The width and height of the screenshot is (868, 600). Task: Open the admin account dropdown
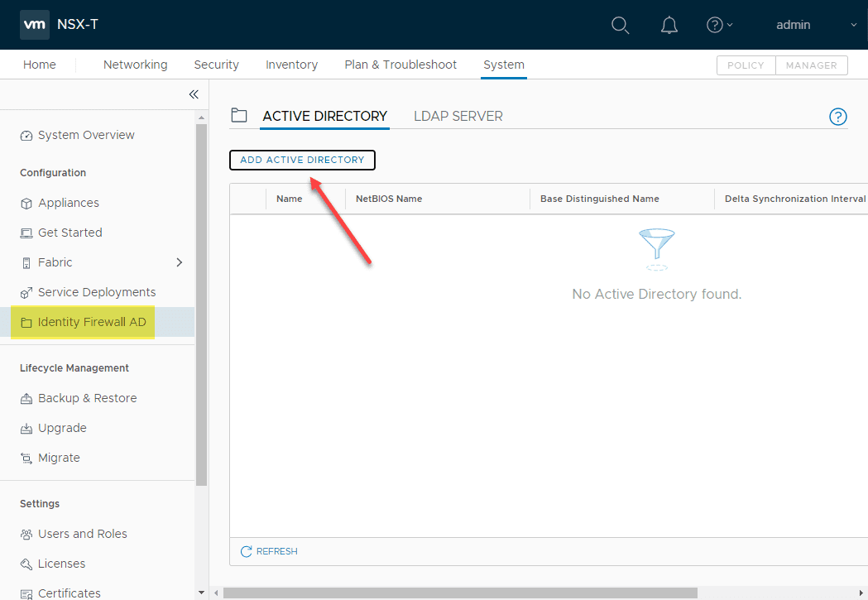coord(793,25)
